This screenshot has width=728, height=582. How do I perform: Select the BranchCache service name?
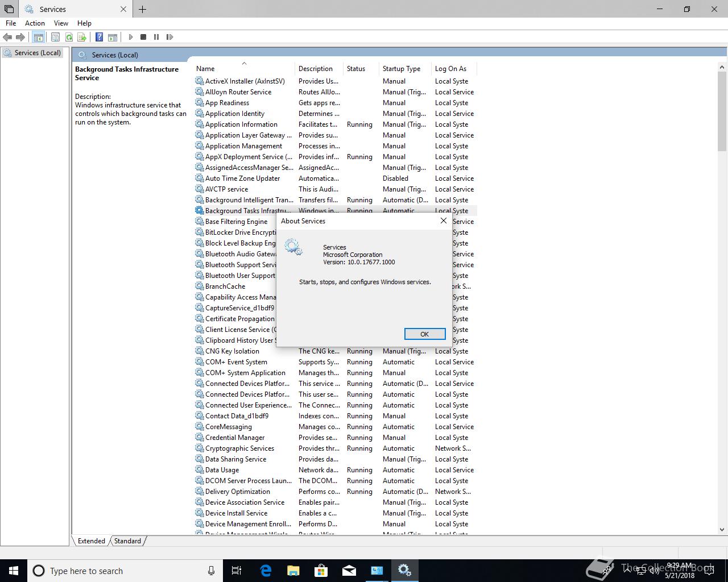(225, 286)
